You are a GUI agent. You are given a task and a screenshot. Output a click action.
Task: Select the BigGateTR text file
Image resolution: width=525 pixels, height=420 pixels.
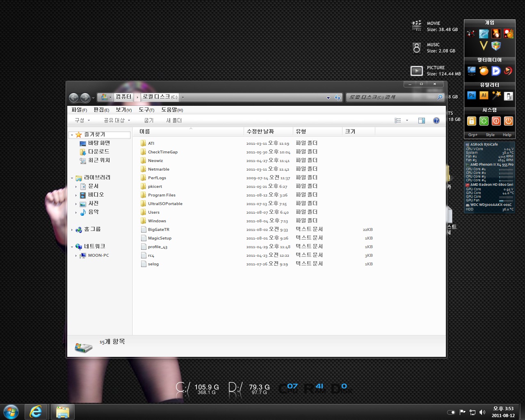pos(158,230)
